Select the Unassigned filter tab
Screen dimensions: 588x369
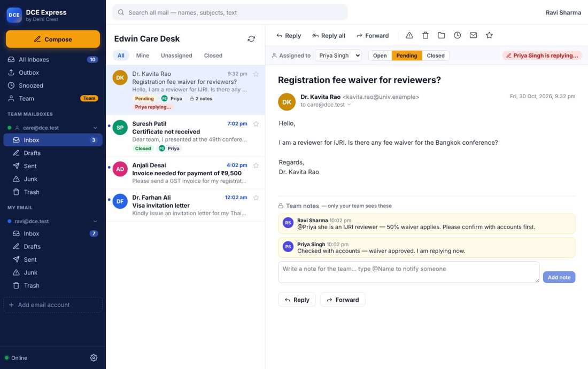coord(176,56)
